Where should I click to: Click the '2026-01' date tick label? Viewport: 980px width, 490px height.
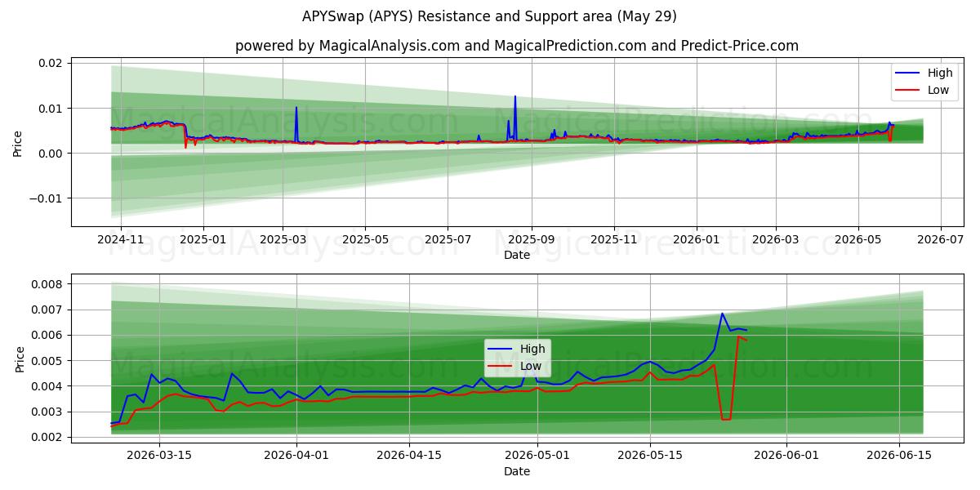697,241
